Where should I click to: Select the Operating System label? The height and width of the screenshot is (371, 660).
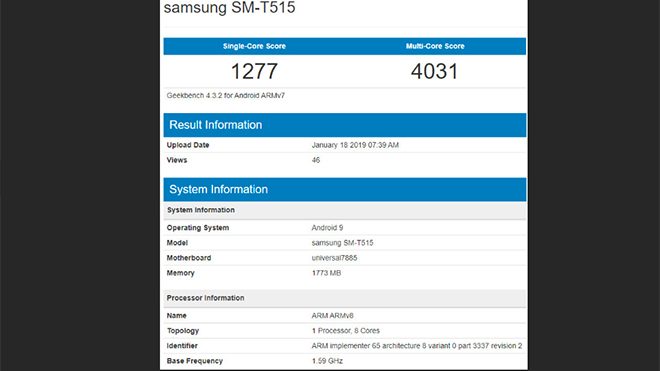[198, 228]
